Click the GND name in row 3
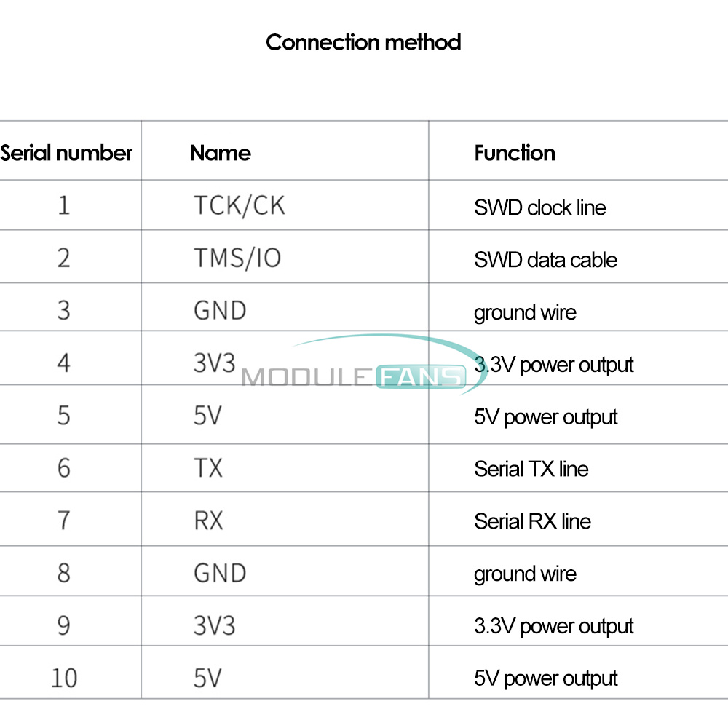This screenshot has width=728, height=728. [220, 311]
